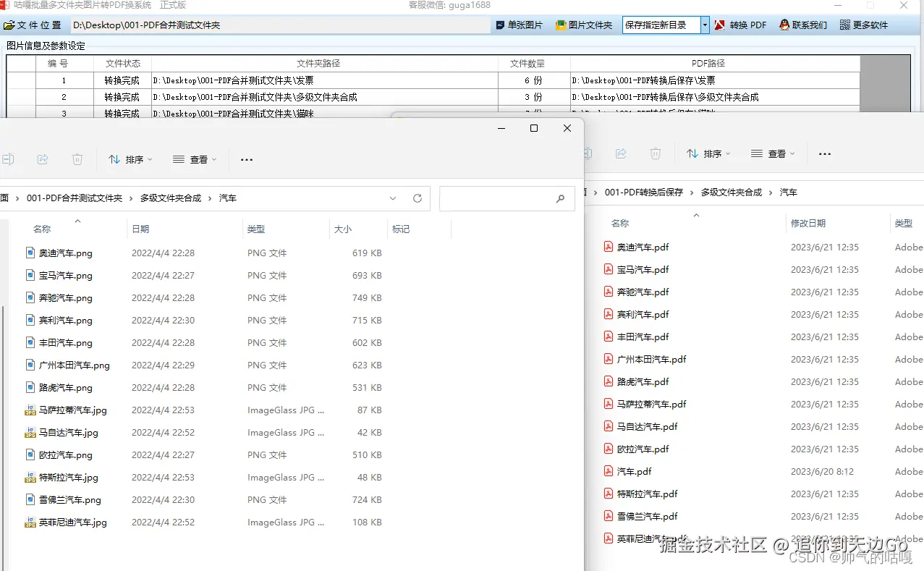Viewport: 924px width, 571px height.
Task: Click the 图片文件夹 toolbar button
Action: pyautogui.click(x=583, y=25)
